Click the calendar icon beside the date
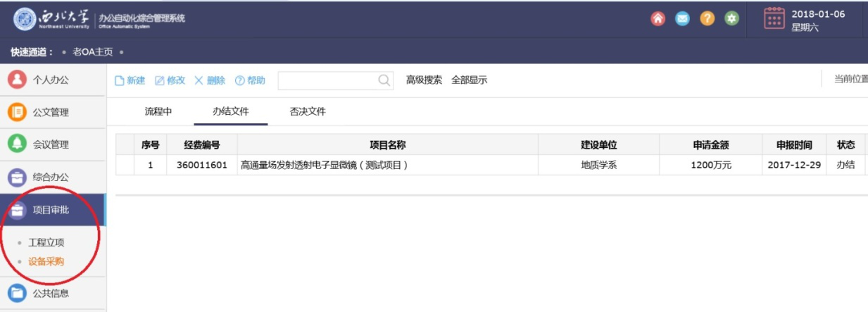 tap(774, 19)
